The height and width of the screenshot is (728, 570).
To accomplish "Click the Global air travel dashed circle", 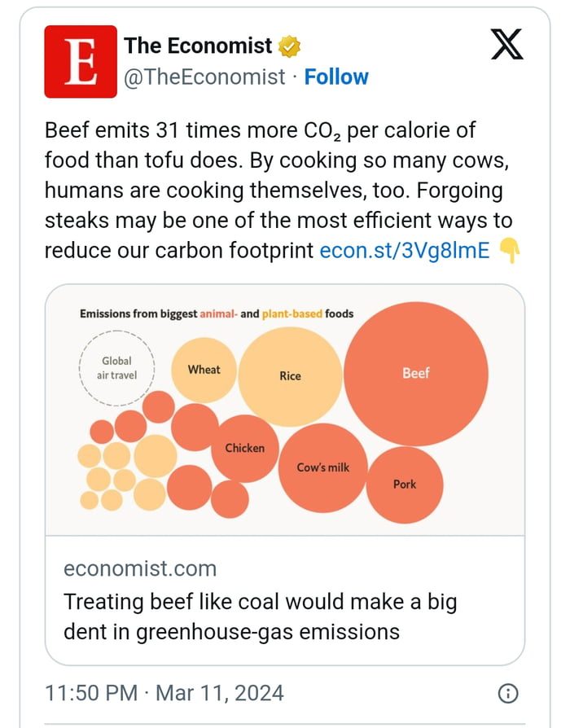I will [116, 366].
